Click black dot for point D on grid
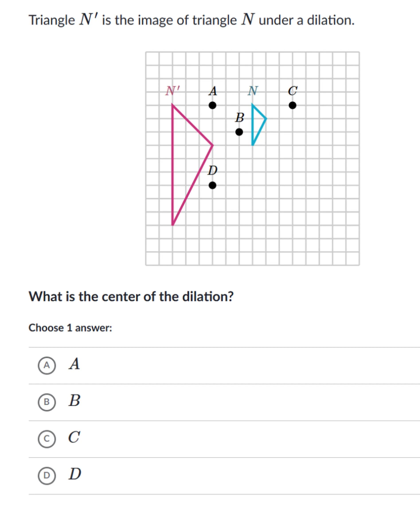 212,186
